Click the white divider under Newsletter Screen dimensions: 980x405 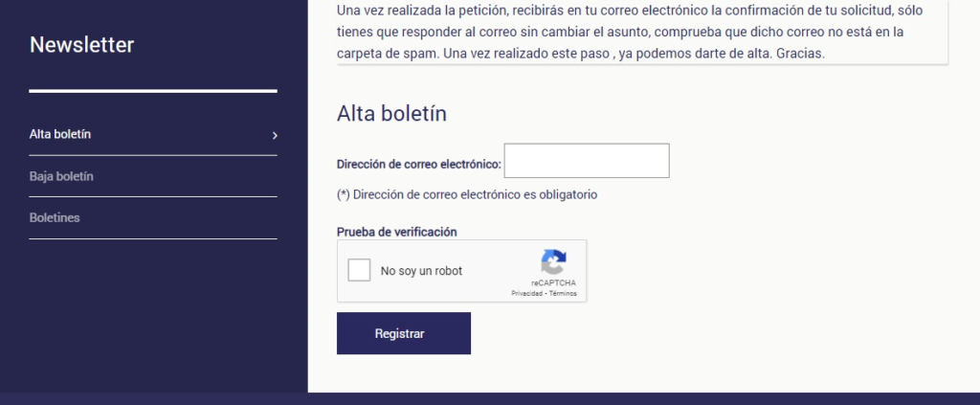point(153,91)
